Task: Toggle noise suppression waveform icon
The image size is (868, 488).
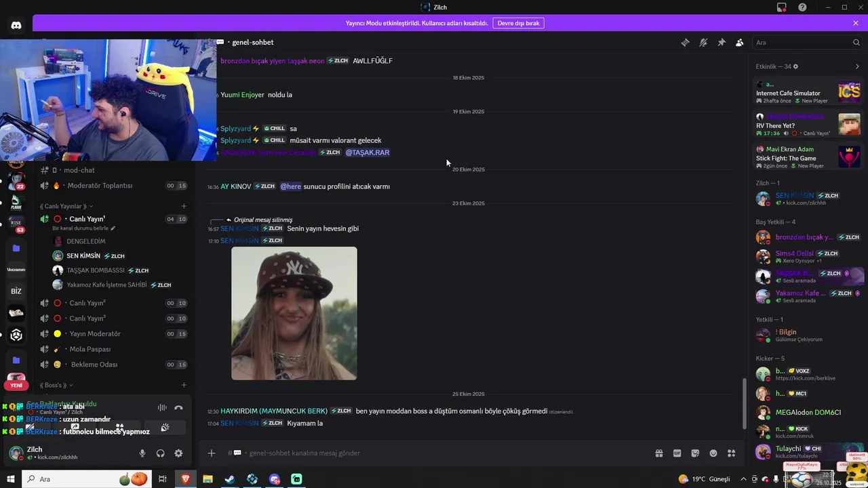Action: coord(162,407)
